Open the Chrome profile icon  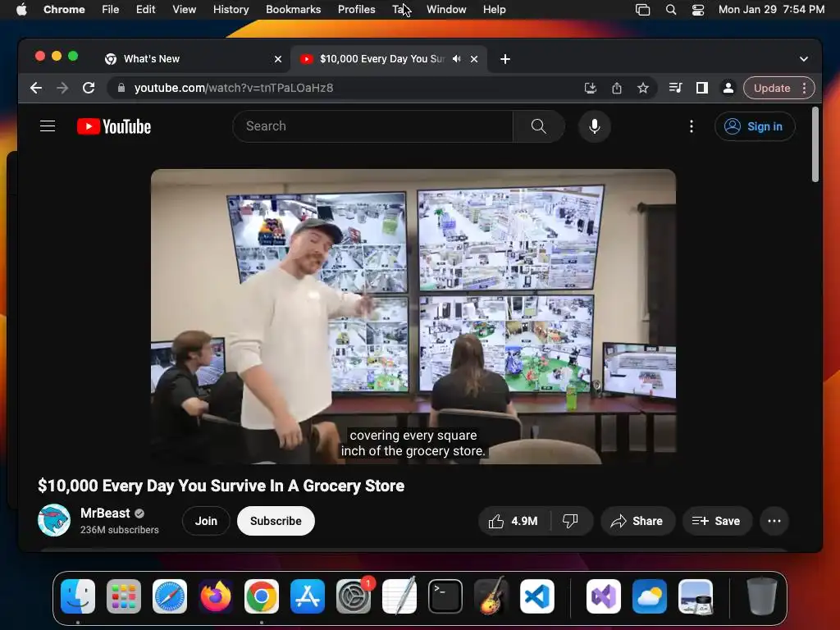point(728,88)
